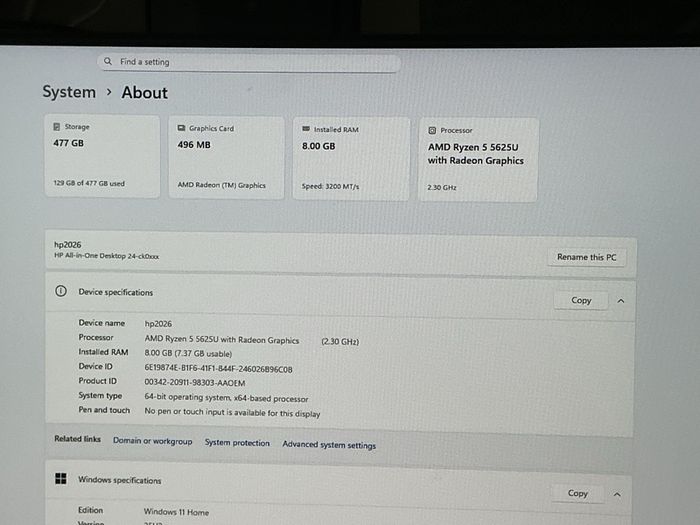Screen dimensions: 700x525
Task: Select the Pen and touch value text
Action: [232, 412]
